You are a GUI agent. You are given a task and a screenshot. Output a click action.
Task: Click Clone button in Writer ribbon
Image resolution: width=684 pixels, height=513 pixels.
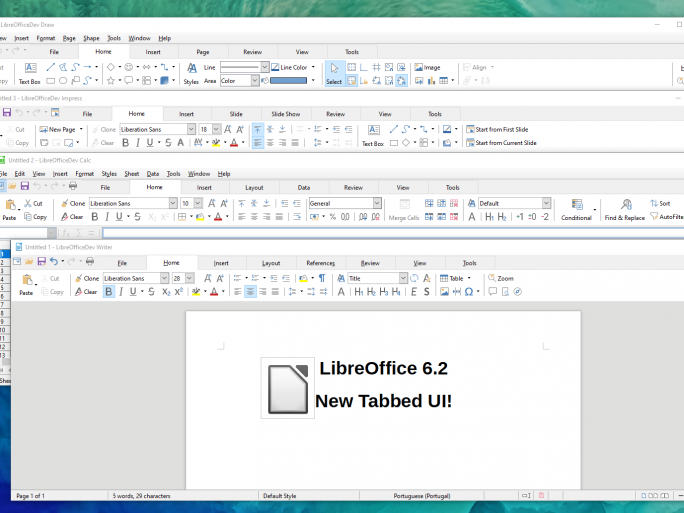coord(87,278)
